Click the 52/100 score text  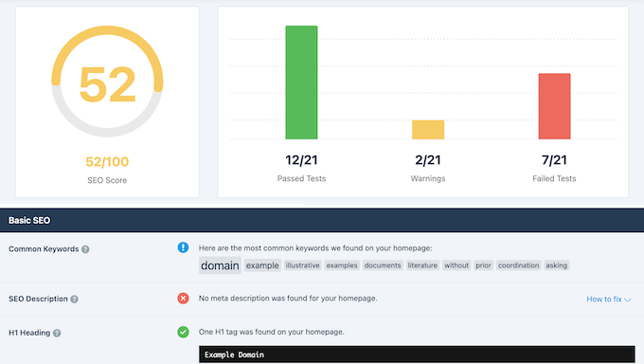point(107,162)
